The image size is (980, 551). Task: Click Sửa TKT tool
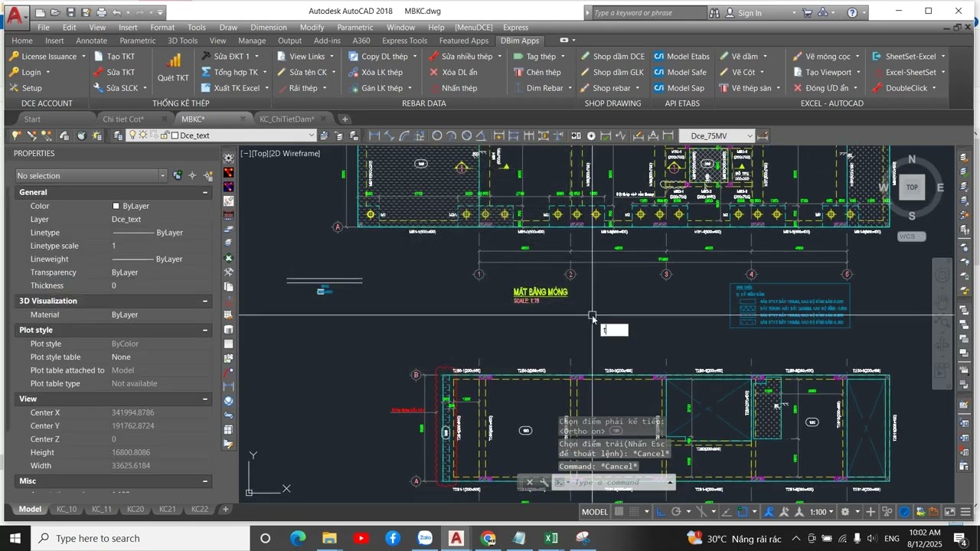click(113, 72)
